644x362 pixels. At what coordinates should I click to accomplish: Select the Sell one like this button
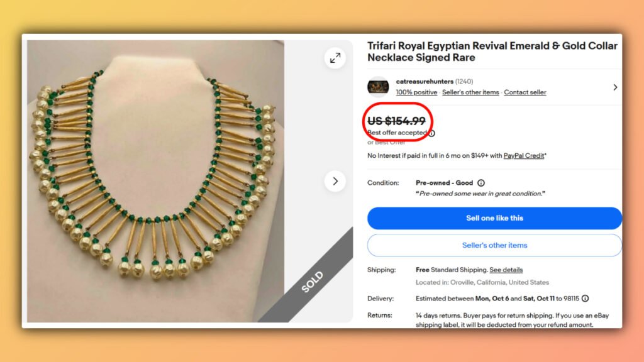pyautogui.click(x=494, y=217)
